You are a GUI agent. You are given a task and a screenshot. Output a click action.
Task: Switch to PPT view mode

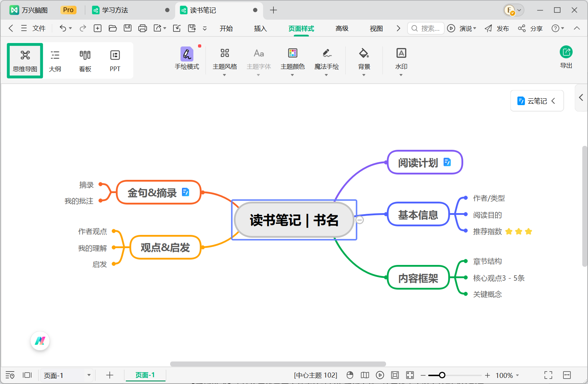[115, 60]
